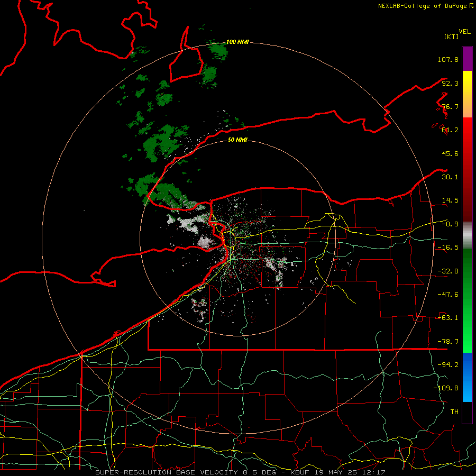Select the yellow-orange segment of the color bar
Viewport: 476px width, 476px height.
[467, 94]
